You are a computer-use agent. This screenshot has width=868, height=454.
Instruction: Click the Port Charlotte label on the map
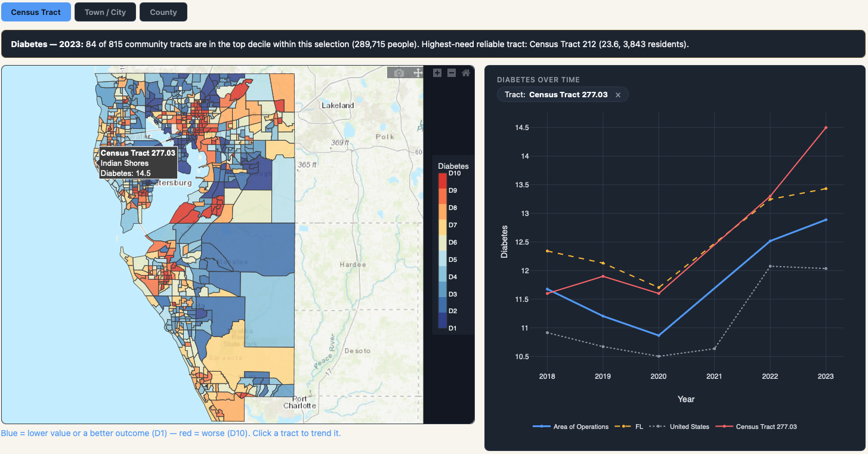[x=300, y=402]
